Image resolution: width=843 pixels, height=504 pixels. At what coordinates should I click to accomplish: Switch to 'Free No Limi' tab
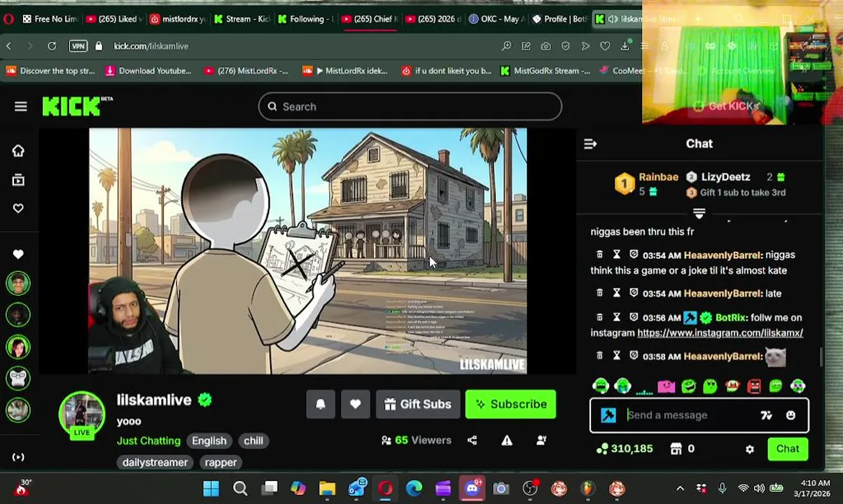click(x=50, y=19)
